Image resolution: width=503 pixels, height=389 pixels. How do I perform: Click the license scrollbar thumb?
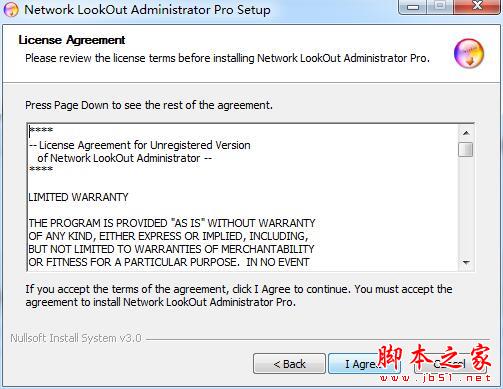tap(466, 149)
